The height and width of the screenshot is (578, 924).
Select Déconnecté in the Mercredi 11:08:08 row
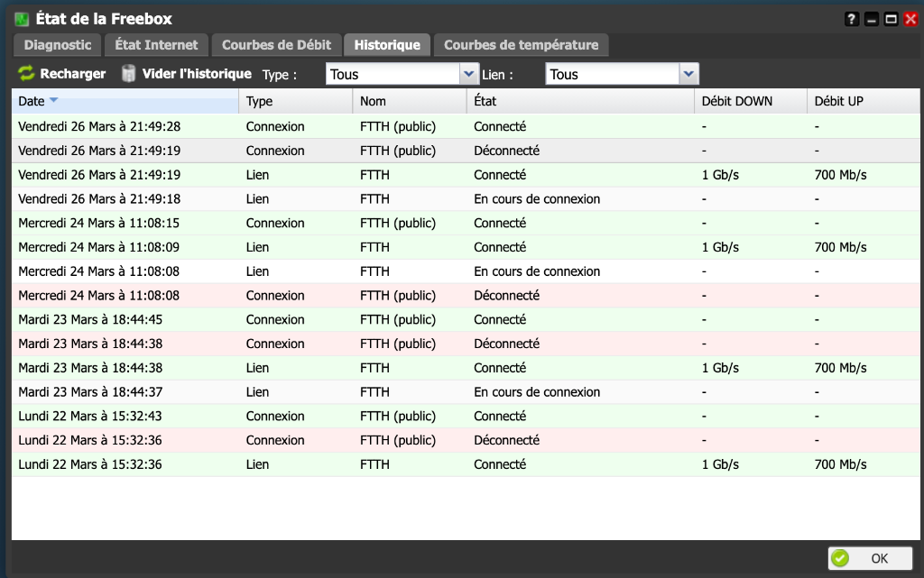pyautogui.click(x=506, y=296)
